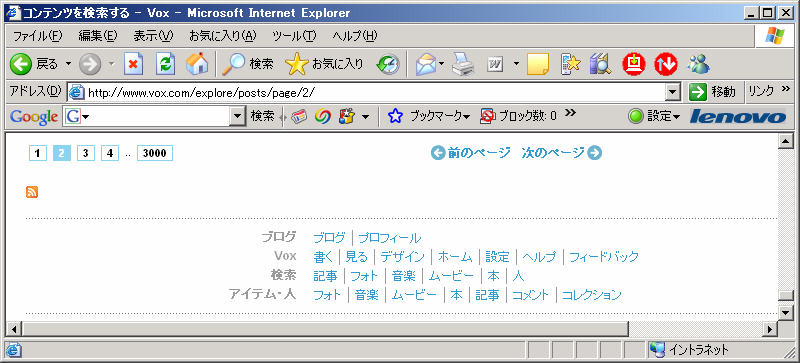Click コレクション link in アイテム・人 row

(x=592, y=295)
